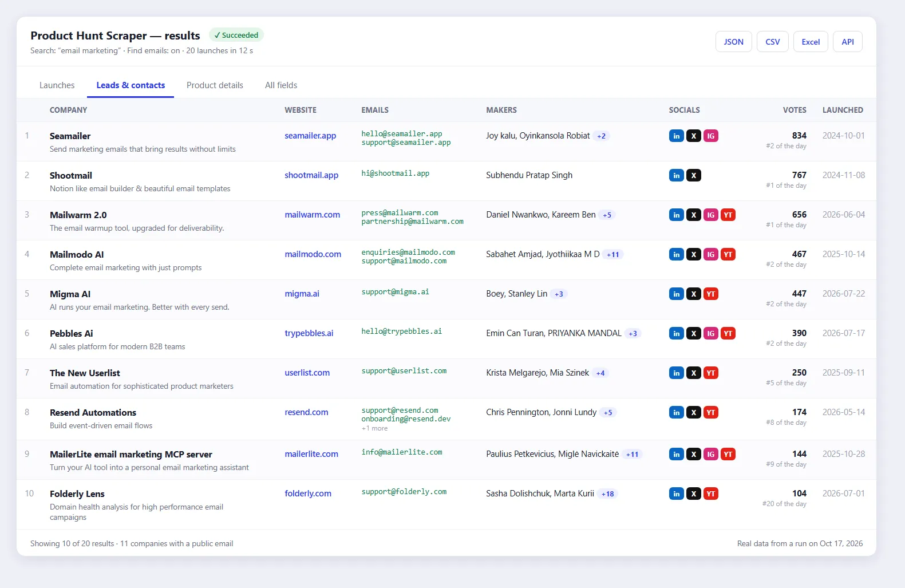
Task: Open Resend Automations' X social icon
Action: [693, 412]
